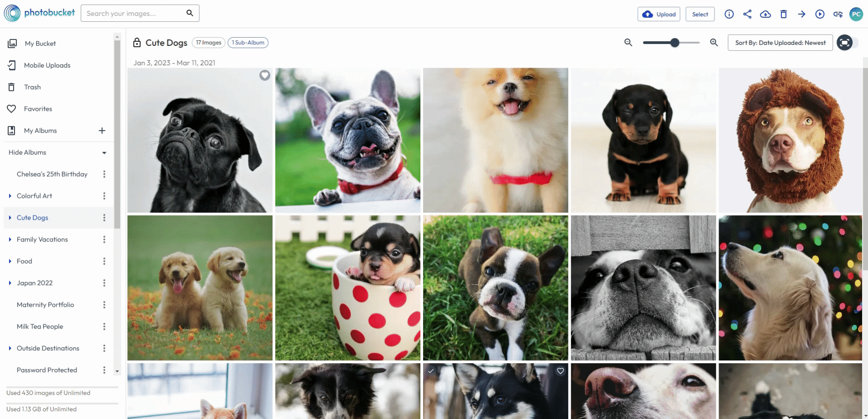
Task: Click the move arrow icon
Action: (x=802, y=14)
